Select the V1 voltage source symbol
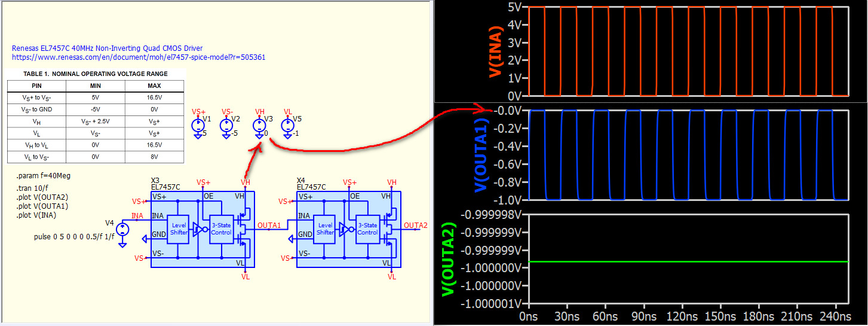 [198, 126]
